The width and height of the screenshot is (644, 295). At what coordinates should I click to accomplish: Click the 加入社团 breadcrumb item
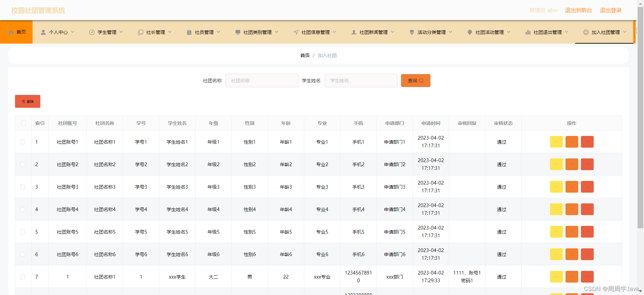click(x=327, y=55)
